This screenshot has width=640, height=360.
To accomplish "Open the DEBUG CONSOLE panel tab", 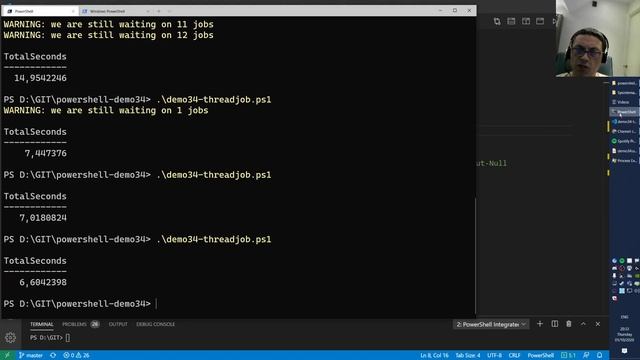I will tap(156, 324).
